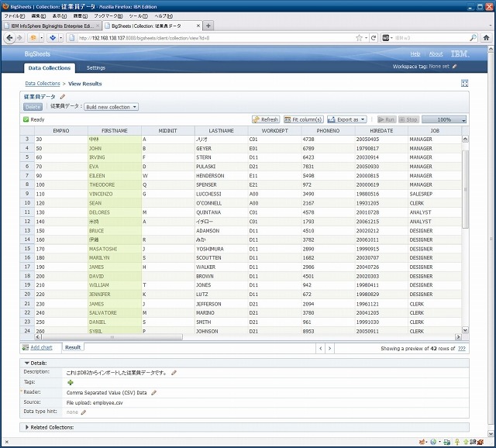Expand the Related Collections section
496x448 pixels.
(27, 427)
